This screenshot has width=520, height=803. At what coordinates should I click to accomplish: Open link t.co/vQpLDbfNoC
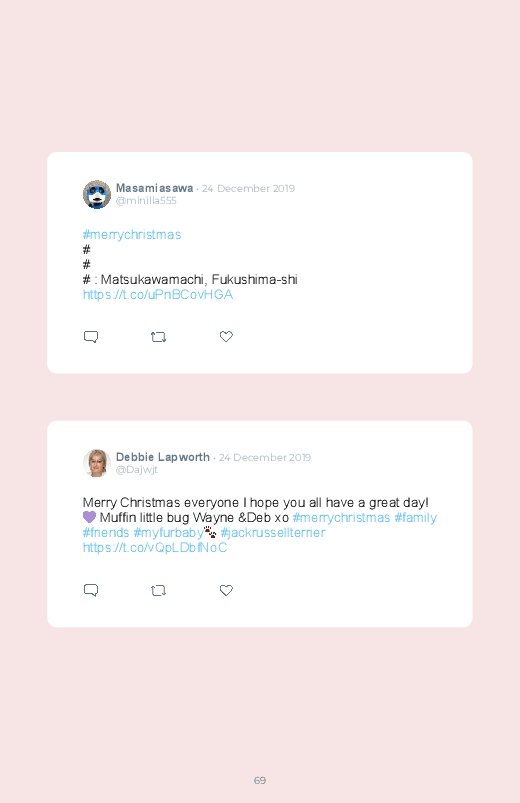pyautogui.click(x=155, y=547)
